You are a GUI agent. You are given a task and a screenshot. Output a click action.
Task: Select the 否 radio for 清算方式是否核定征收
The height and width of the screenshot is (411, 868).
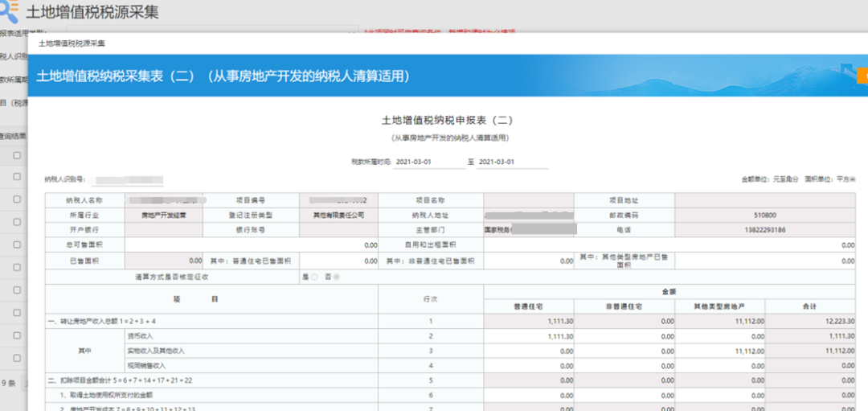337,277
